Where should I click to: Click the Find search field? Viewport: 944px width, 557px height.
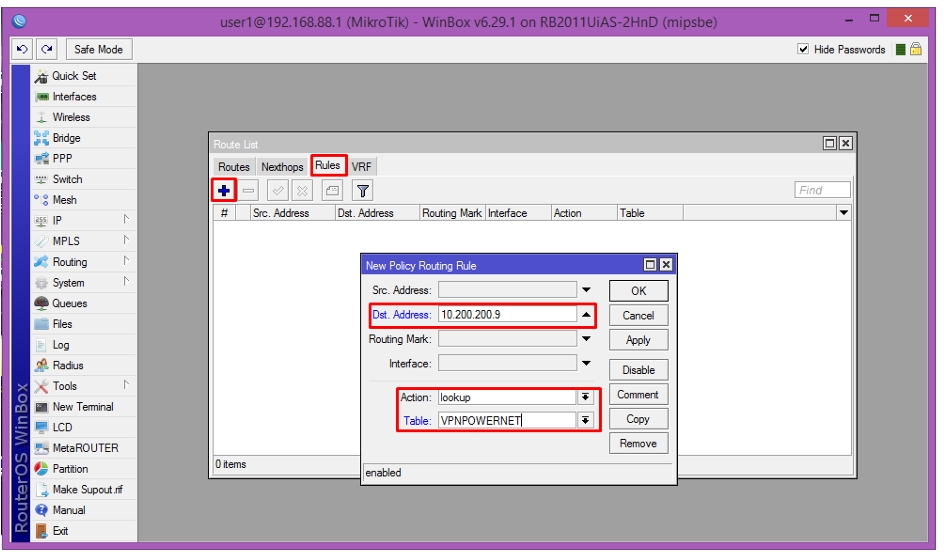[x=822, y=190]
